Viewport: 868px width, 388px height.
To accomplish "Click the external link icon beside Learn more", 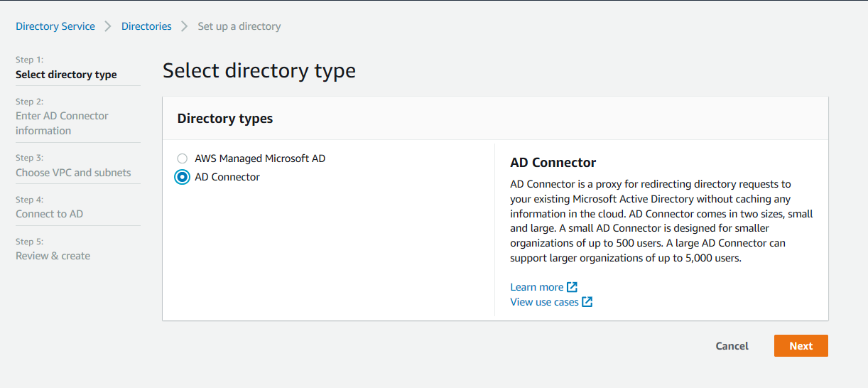I will (572, 287).
